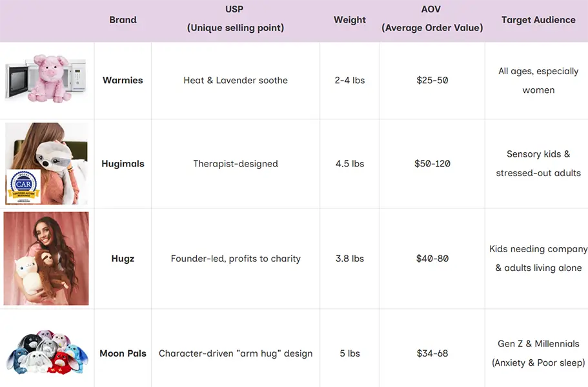588x387 pixels.
Task: Select the Warmies brand name
Action: coord(123,81)
